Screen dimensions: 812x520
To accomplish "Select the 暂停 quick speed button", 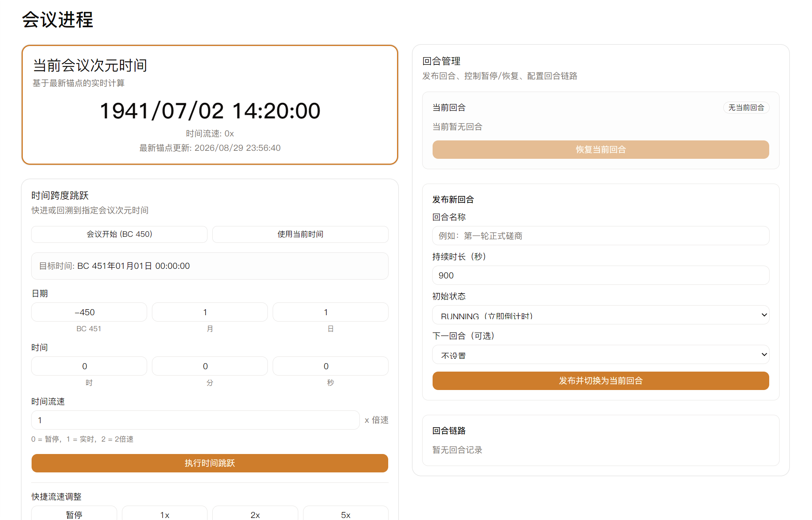I will [74, 514].
